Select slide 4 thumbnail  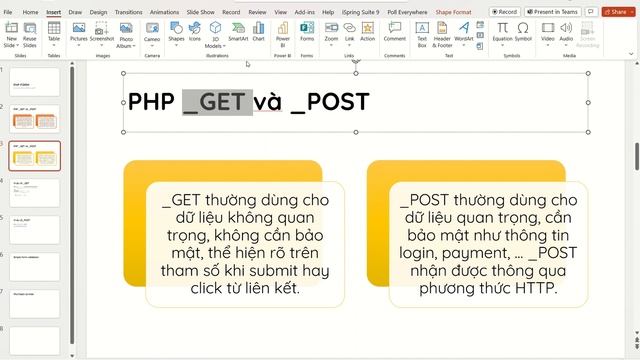tap(35, 193)
